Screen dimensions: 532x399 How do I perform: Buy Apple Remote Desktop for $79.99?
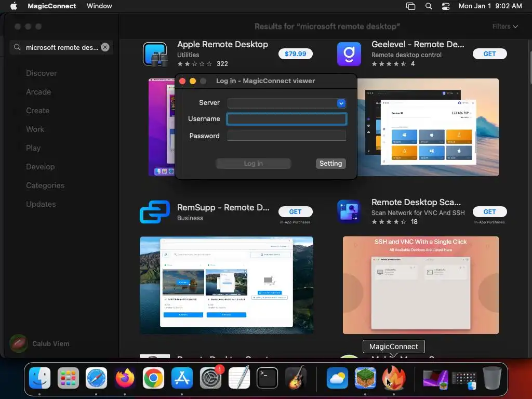pyautogui.click(x=296, y=54)
